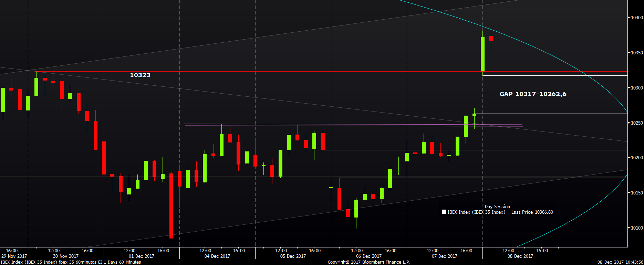Click the 08-Dec-2017 10:43:56 timestamp
The height and width of the screenshot is (265, 644).
[620, 262]
